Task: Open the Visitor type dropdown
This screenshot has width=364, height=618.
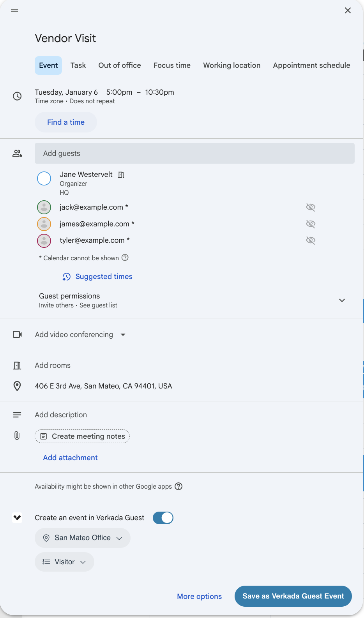Action: point(64,562)
